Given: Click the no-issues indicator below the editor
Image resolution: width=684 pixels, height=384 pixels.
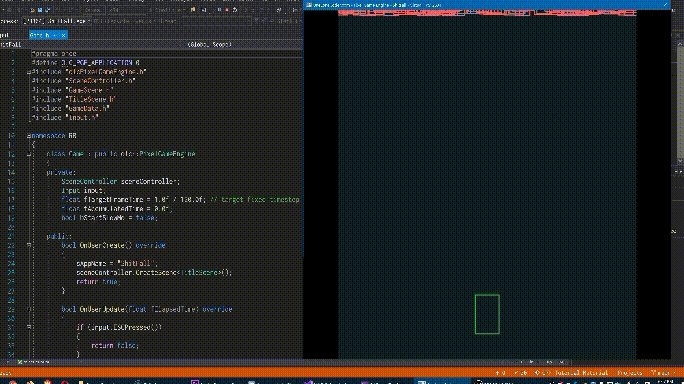Looking at the screenshot, I should [x=33, y=362].
